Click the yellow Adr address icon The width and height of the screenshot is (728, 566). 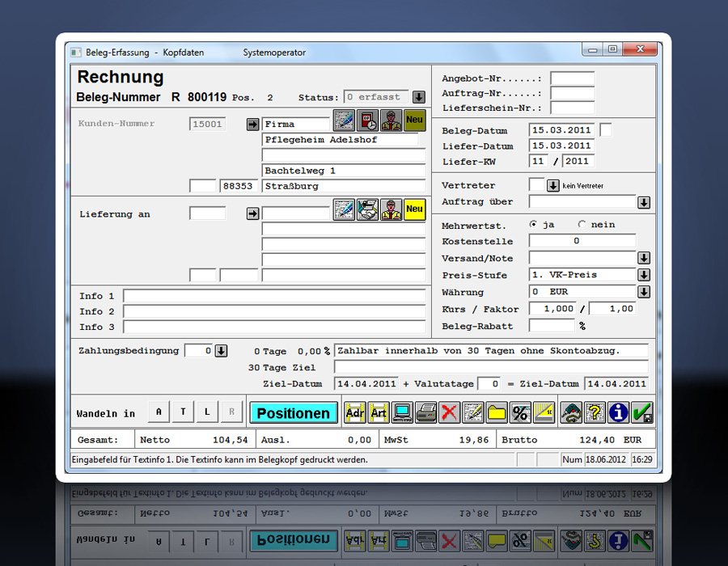(354, 412)
